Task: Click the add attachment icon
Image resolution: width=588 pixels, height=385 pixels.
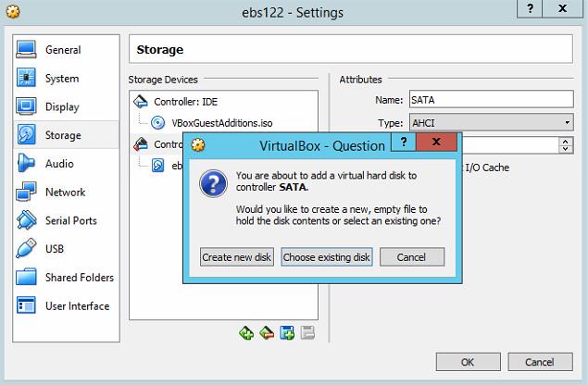Action: tap(287, 333)
